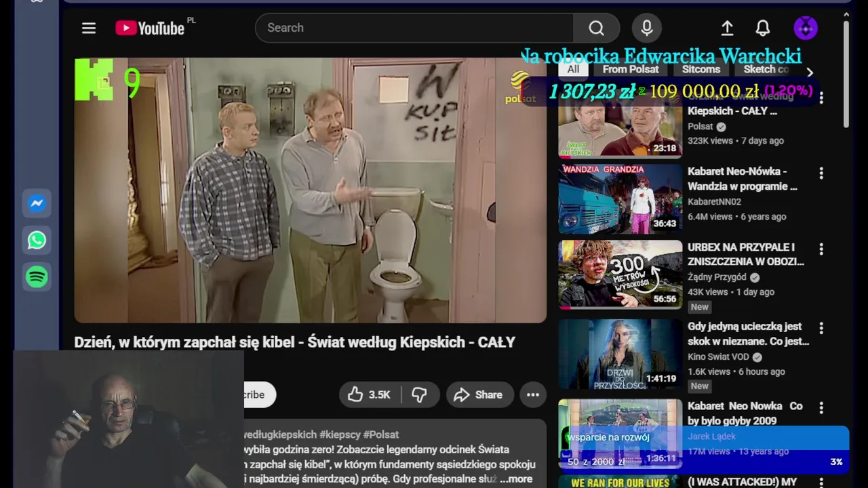Click into the Search input field
Image resolution: width=868 pixels, height=488 pixels.
click(x=414, y=28)
